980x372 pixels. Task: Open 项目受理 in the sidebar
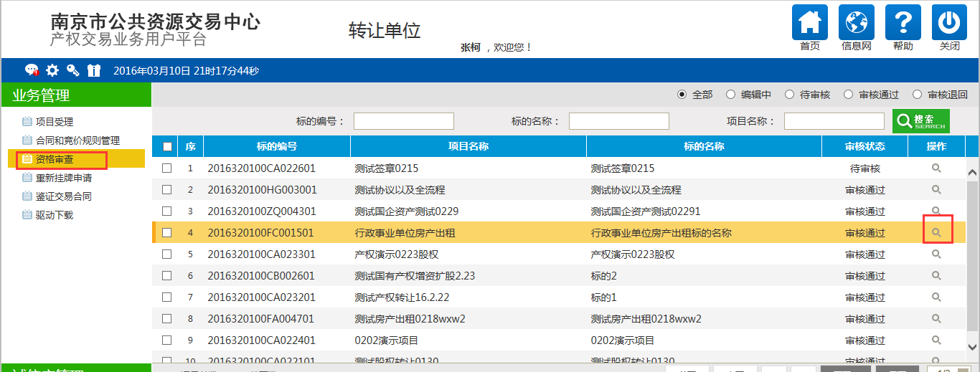coord(54,122)
